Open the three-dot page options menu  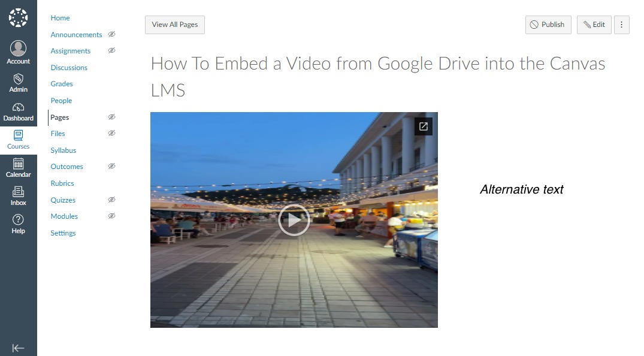click(x=621, y=25)
